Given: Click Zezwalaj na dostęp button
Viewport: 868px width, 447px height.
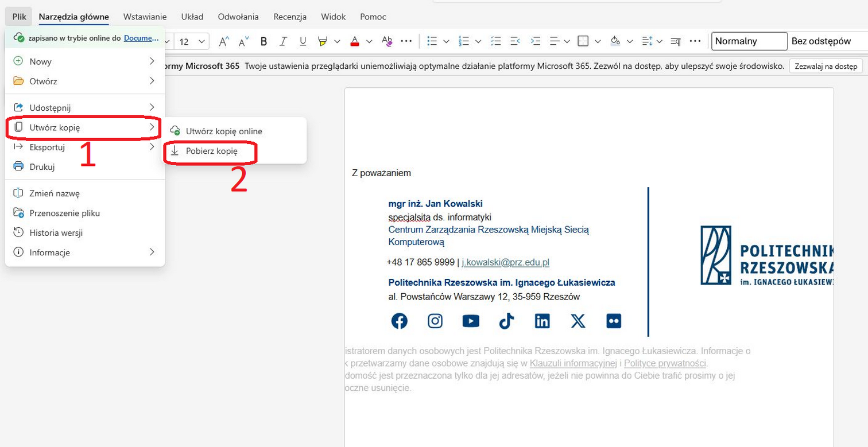Looking at the screenshot, I should tap(826, 67).
